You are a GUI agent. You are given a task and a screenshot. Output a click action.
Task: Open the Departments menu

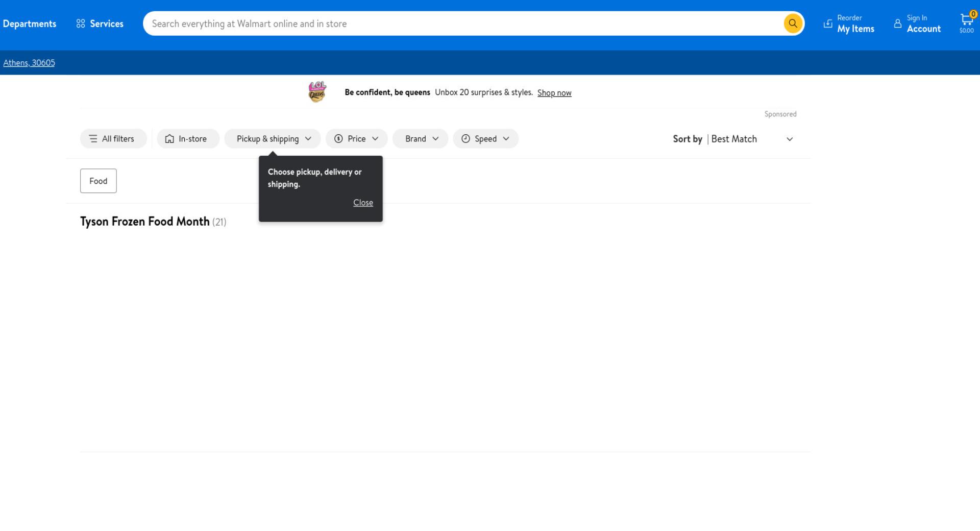(30, 24)
